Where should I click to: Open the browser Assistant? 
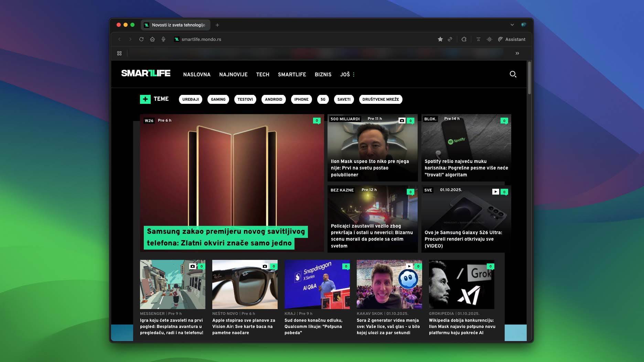[x=512, y=39]
